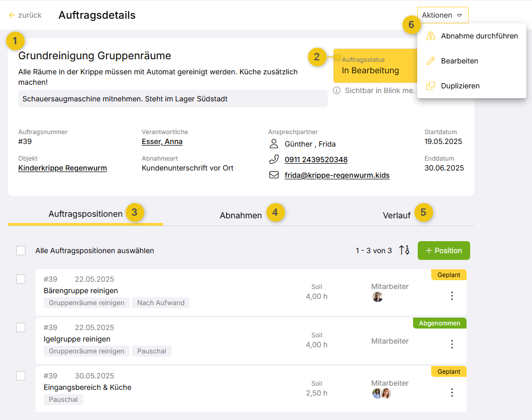Viewport: 532px width, 420px height.
Task: Tick checkbox for Eingangsbereich & Küche
Action: pyautogui.click(x=21, y=376)
